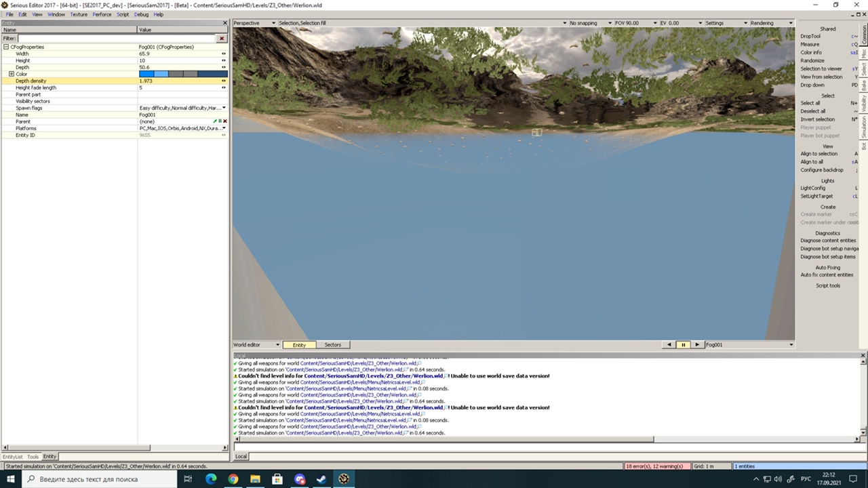Open the Script menu
Image resolution: width=868 pixels, height=488 pixels.
click(x=123, y=14)
